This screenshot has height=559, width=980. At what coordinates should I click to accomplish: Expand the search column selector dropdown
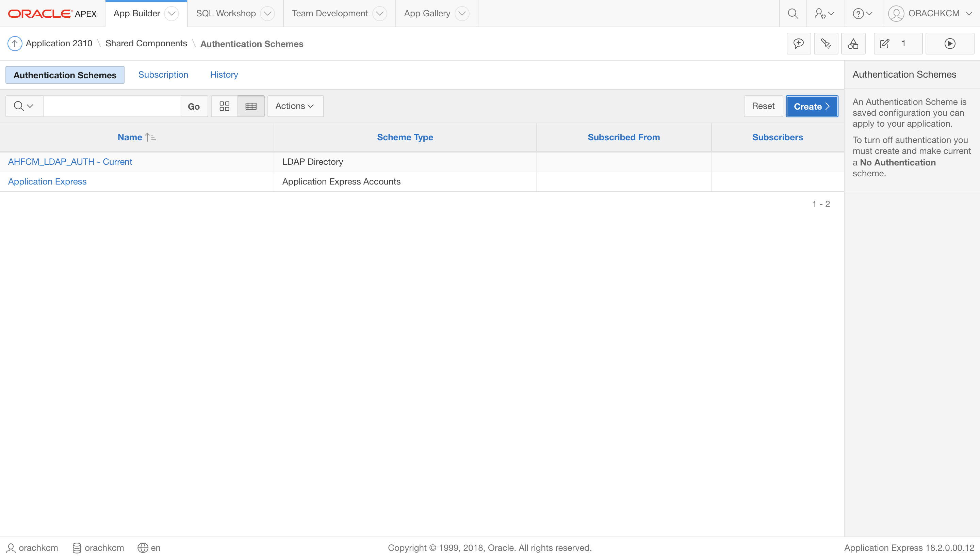pos(24,106)
